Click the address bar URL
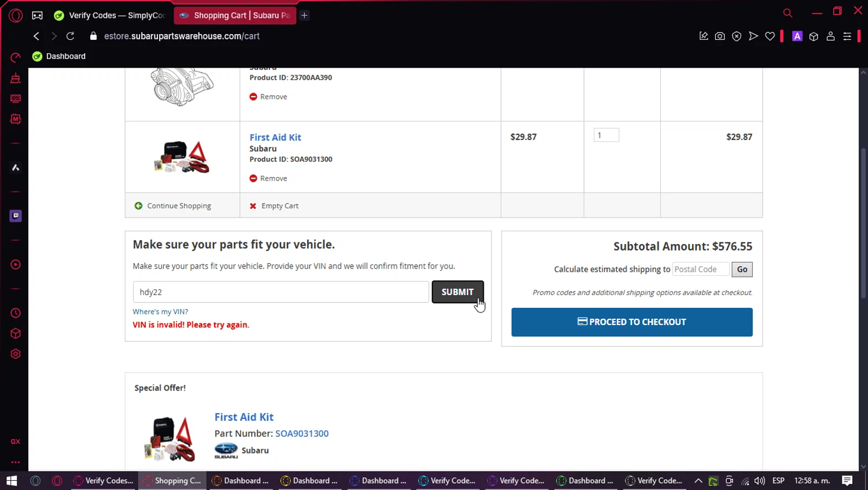The image size is (868, 490). (x=182, y=36)
